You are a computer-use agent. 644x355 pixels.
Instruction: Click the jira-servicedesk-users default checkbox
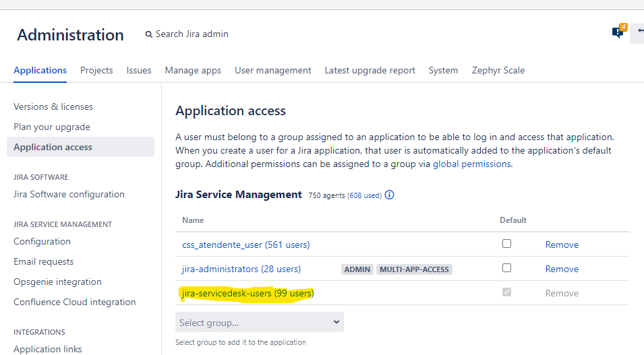(x=507, y=292)
